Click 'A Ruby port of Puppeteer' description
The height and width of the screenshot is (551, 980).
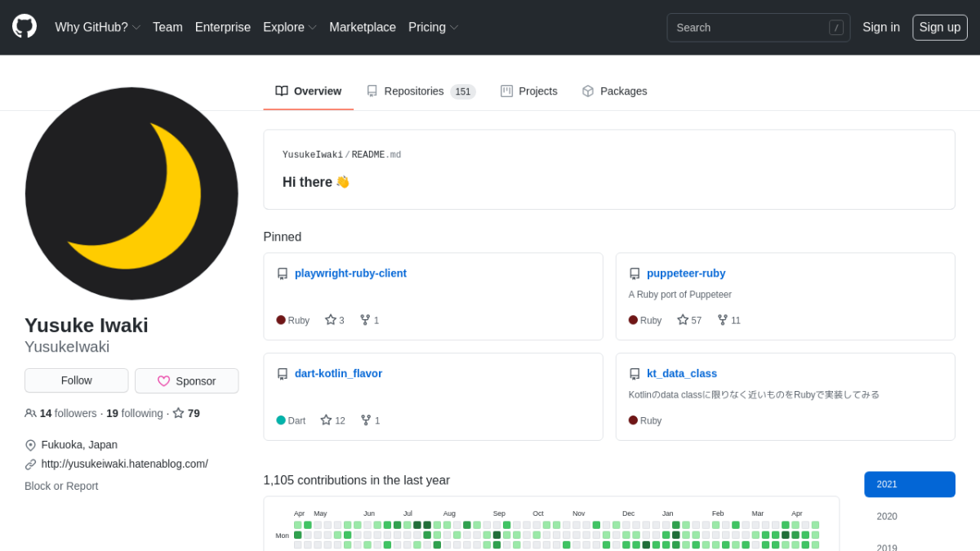click(680, 295)
